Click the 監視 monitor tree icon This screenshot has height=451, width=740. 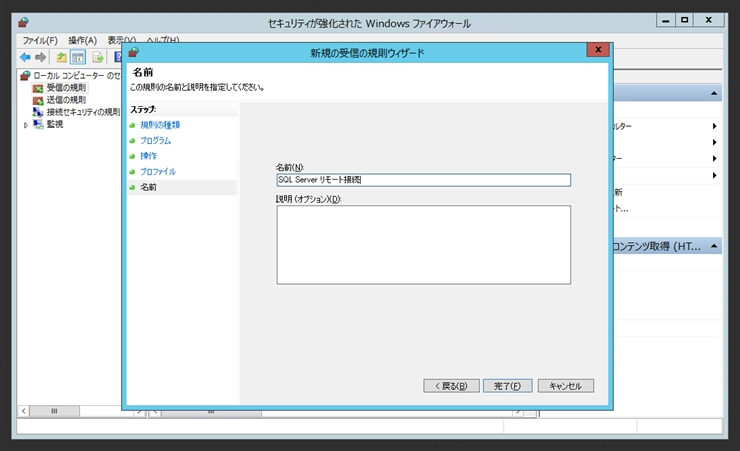pos(38,124)
